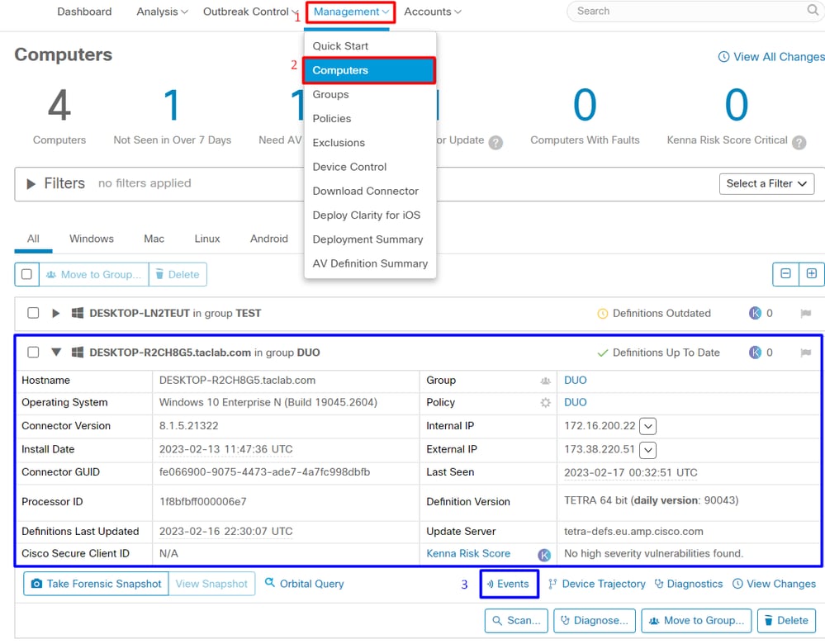Open the Internal IP dropdown arrow

647,426
